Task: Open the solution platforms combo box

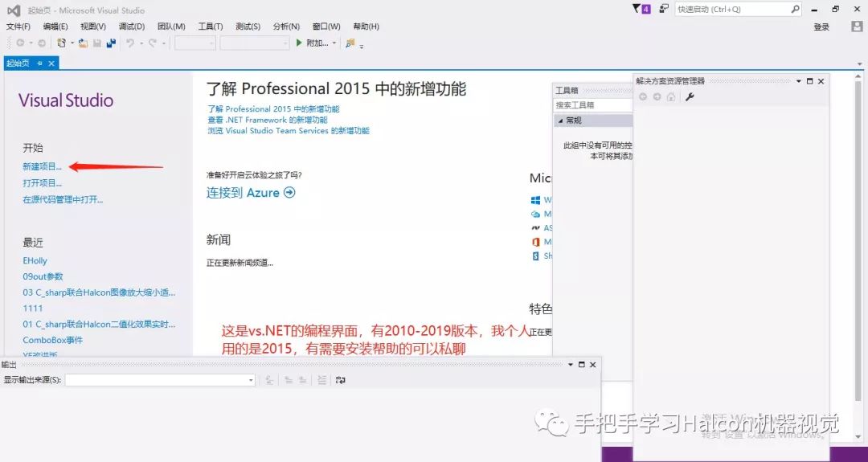Action: pos(255,43)
